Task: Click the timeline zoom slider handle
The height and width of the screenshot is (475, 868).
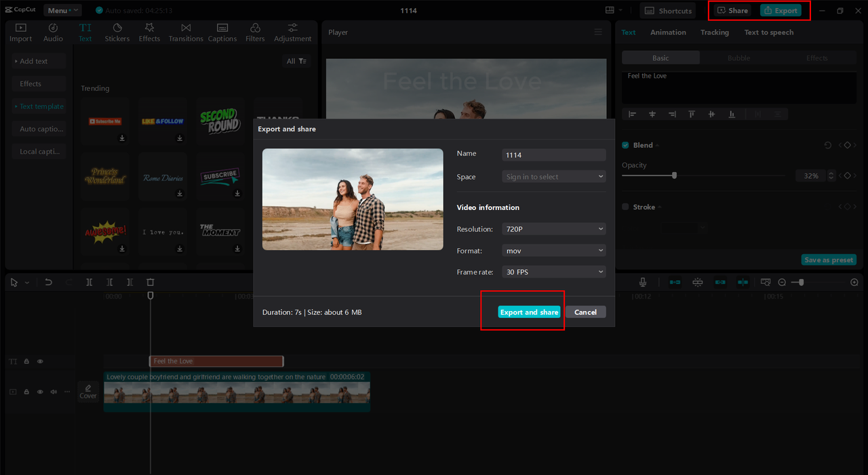Action: pos(802,282)
